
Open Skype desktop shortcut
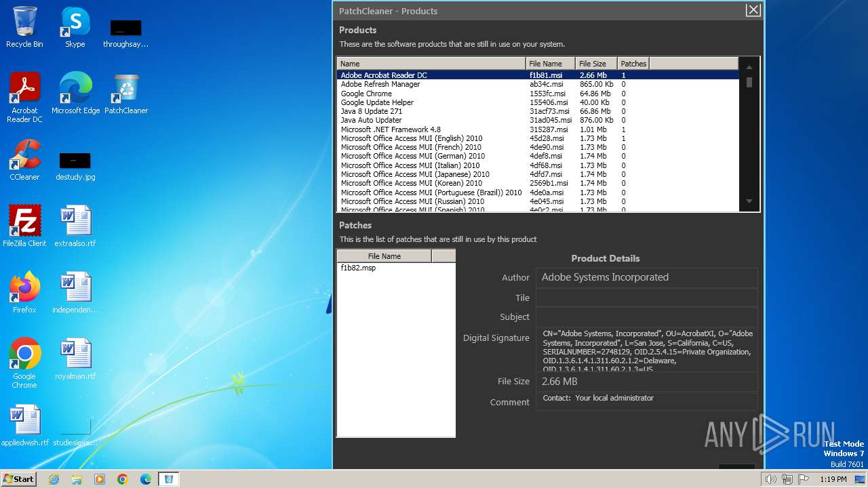75,27
